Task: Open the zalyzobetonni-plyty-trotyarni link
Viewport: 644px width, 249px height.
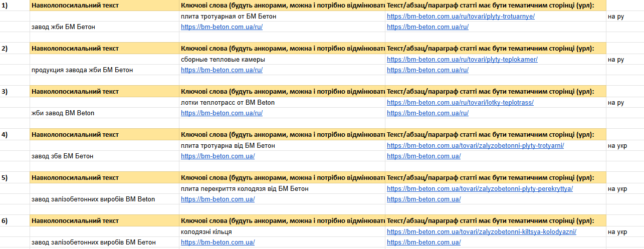Action: tap(476, 146)
